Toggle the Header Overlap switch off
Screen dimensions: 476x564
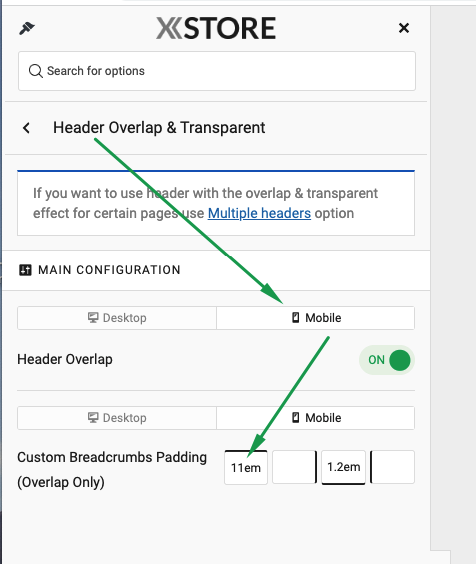click(387, 360)
